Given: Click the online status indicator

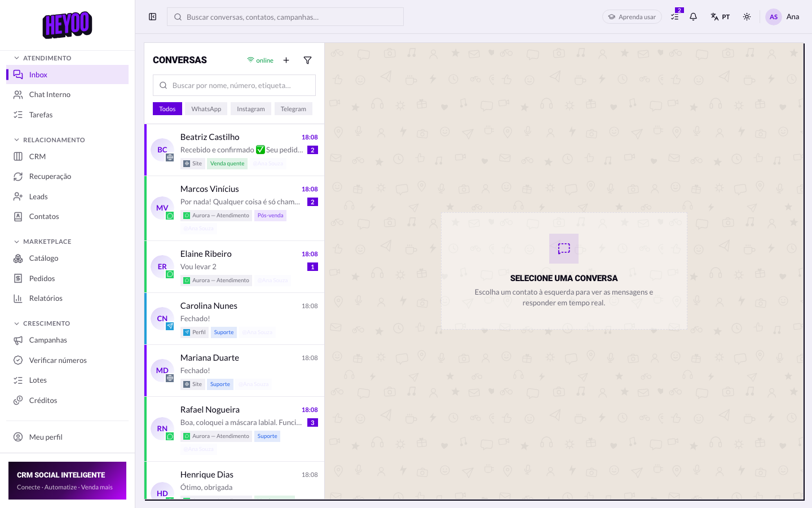Looking at the screenshot, I should pyautogui.click(x=260, y=60).
